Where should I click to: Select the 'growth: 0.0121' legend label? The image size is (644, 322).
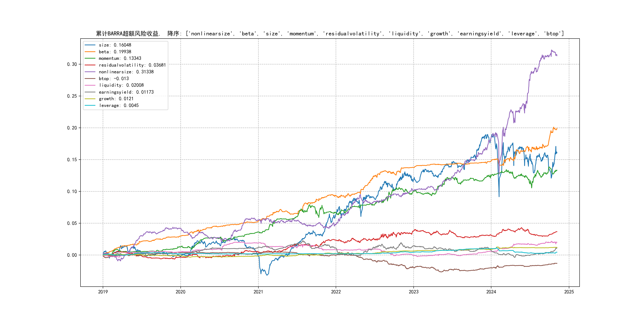coord(116,99)
